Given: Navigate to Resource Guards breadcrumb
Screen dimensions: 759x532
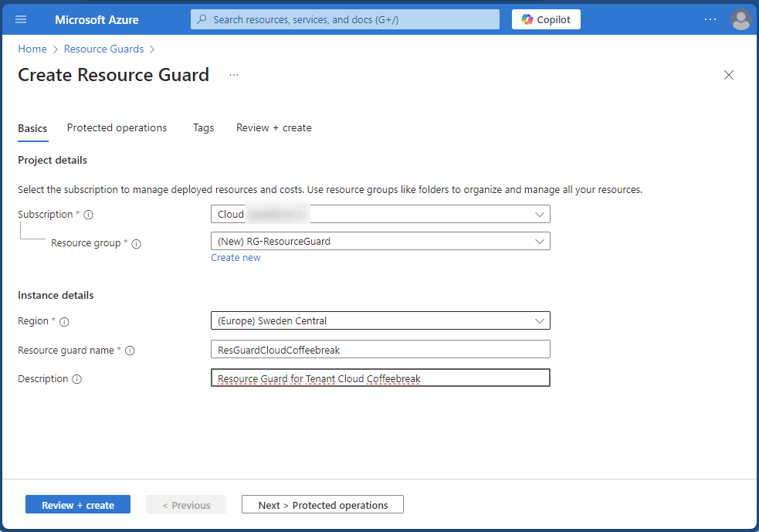Looking at the screenshot, I should (103, 49).
